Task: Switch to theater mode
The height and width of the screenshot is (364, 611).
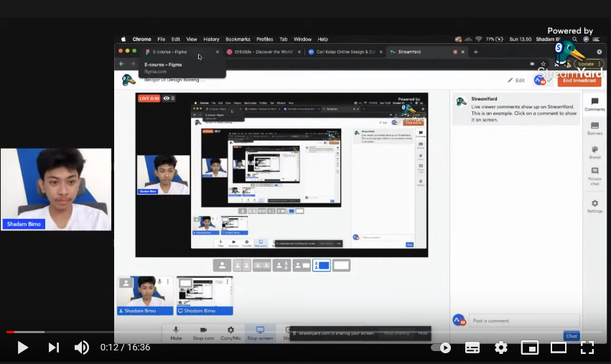Action: click(x=559, y=347)
